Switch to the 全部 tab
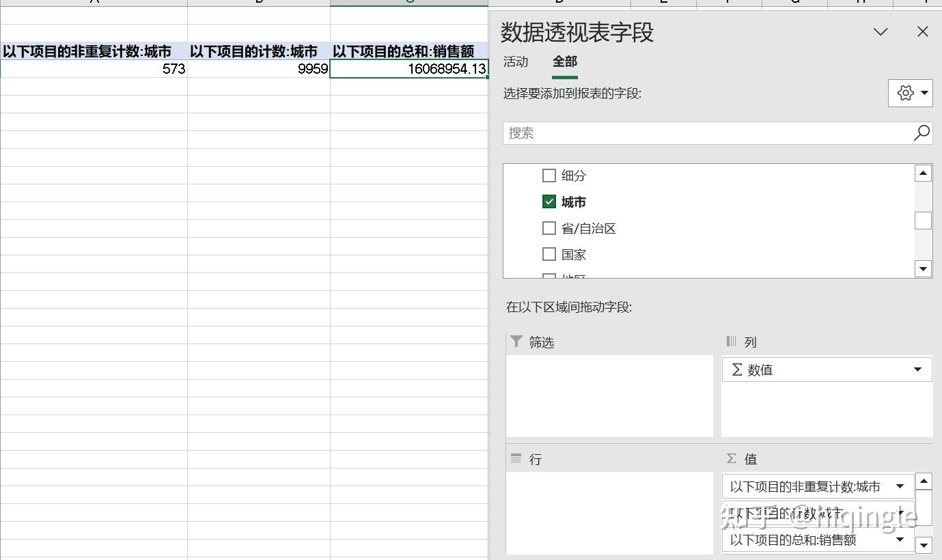The width and height of the screenshot is (942, 560). 565,62
